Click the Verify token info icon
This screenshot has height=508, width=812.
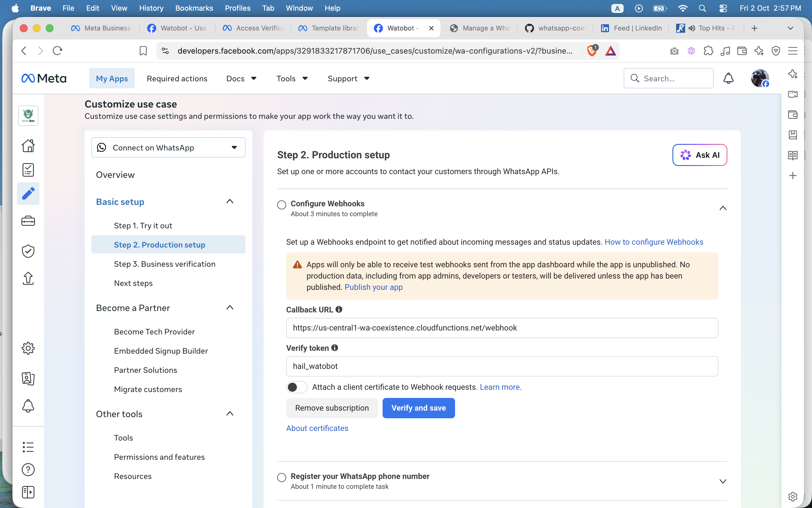coord(335,348)
